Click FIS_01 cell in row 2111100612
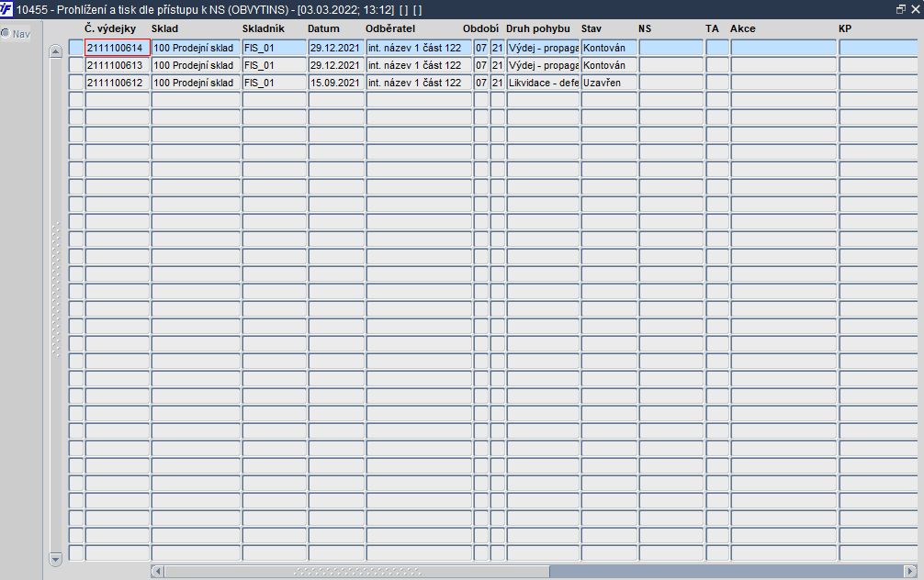 point(274,83)
